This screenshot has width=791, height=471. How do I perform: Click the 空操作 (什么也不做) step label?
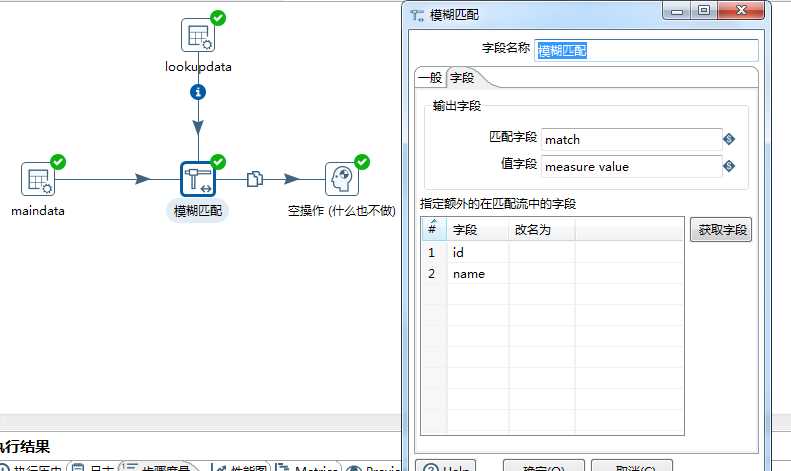(342, 211)
